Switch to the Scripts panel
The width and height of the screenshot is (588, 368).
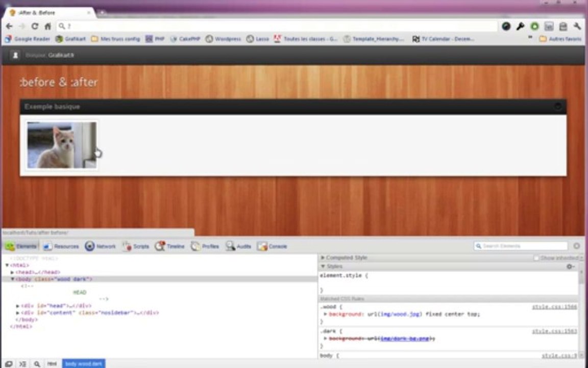pyautogui.click(x=136, y=246)
